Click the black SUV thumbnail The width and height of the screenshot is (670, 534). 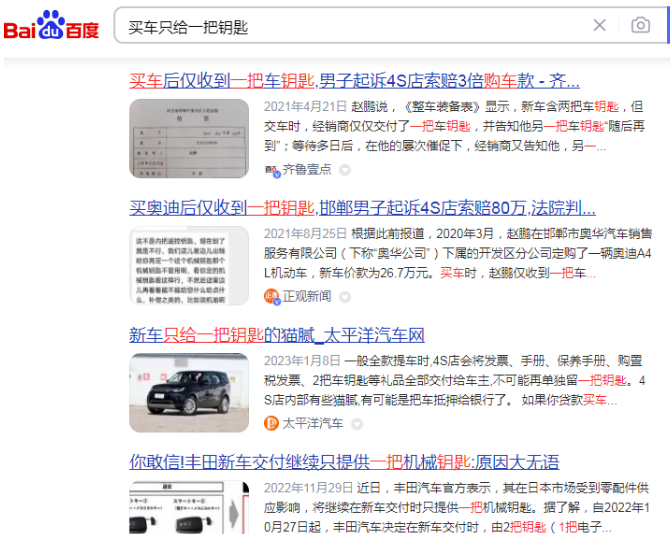click(x=189, y=392)
